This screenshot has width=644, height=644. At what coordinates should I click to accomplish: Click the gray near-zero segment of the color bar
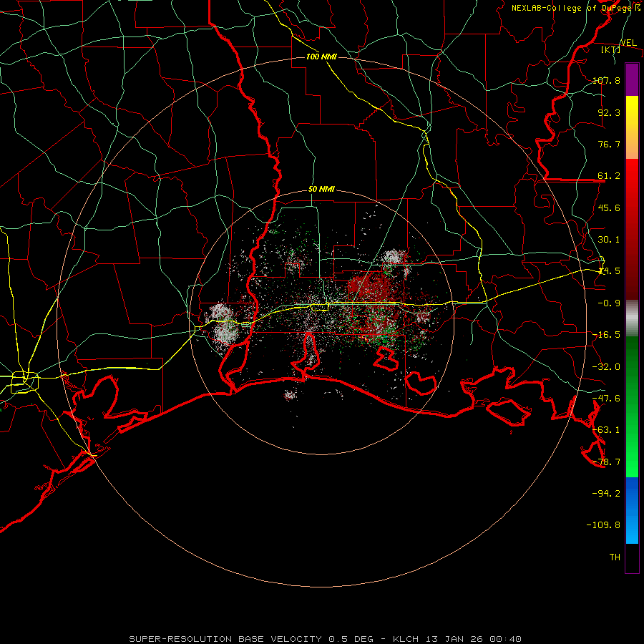(x=632, y=318)
